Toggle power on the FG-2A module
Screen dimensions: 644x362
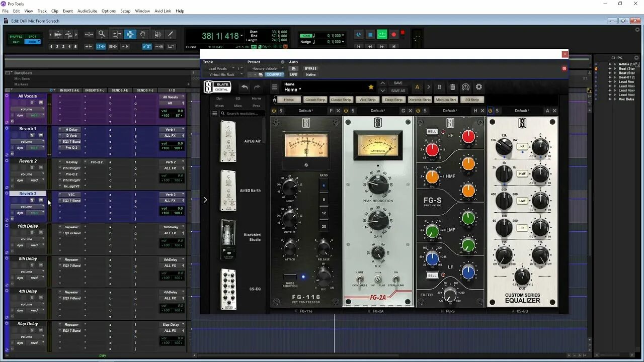click(x=346, y=111)
